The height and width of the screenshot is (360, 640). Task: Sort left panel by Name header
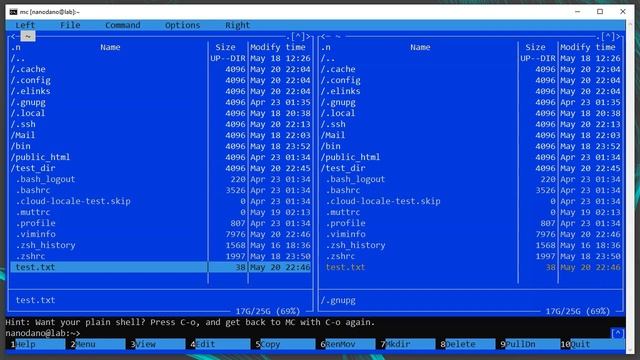(110, 47)
